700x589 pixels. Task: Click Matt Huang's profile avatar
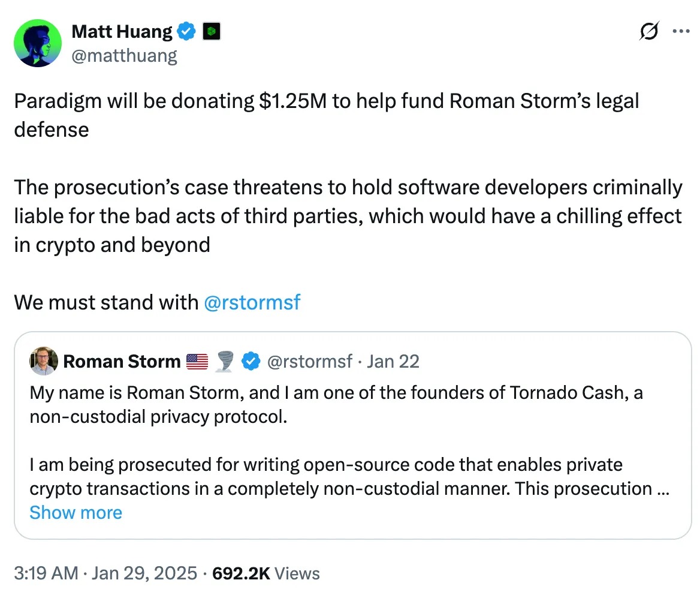(x=37, y=43)
